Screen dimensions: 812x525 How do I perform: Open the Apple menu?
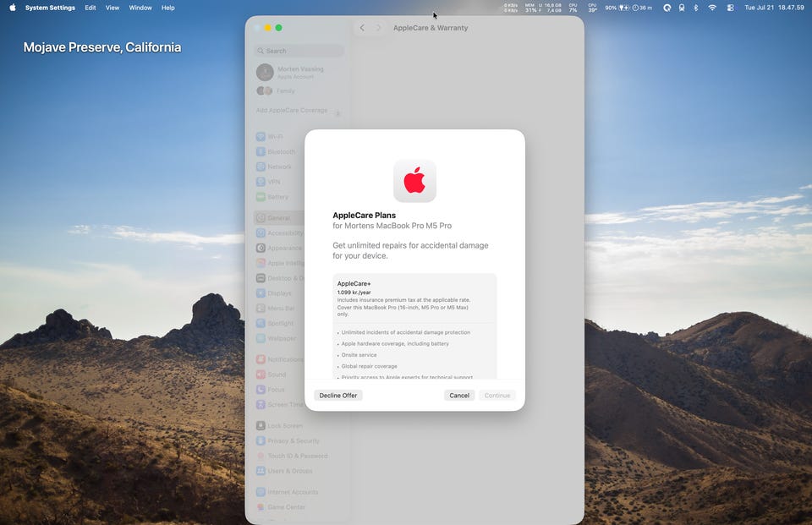[x=13, y=8]
